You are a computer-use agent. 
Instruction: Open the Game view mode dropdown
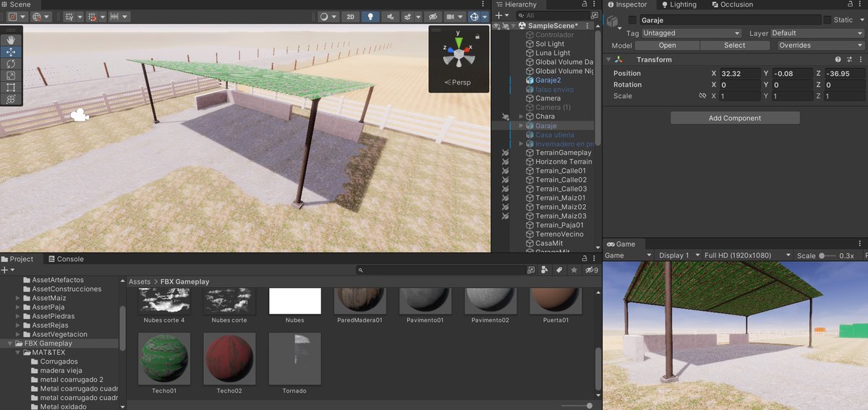(628, 255)
